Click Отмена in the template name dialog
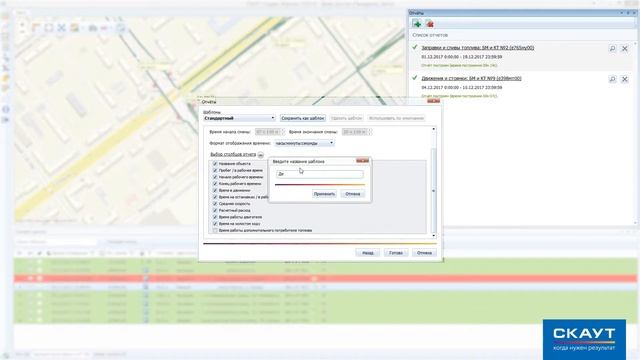This screenshot has width=640, height=360. point(353,194)
